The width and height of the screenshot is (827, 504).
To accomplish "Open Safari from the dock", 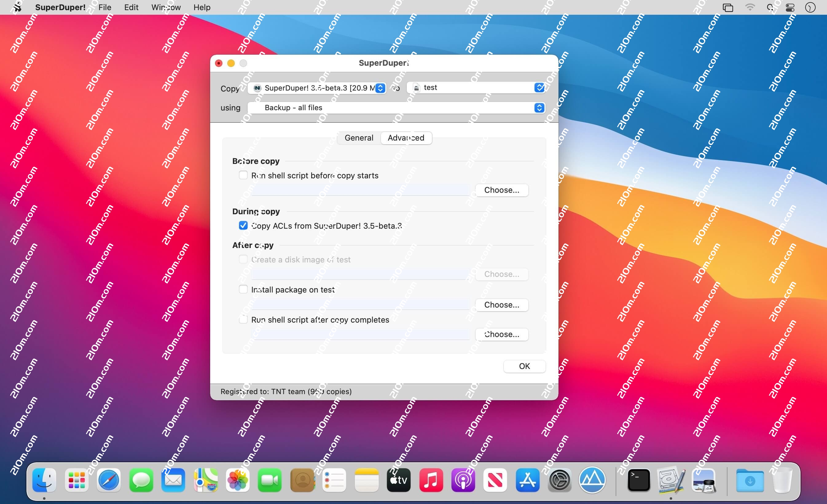I will click(x=108, y=480).
